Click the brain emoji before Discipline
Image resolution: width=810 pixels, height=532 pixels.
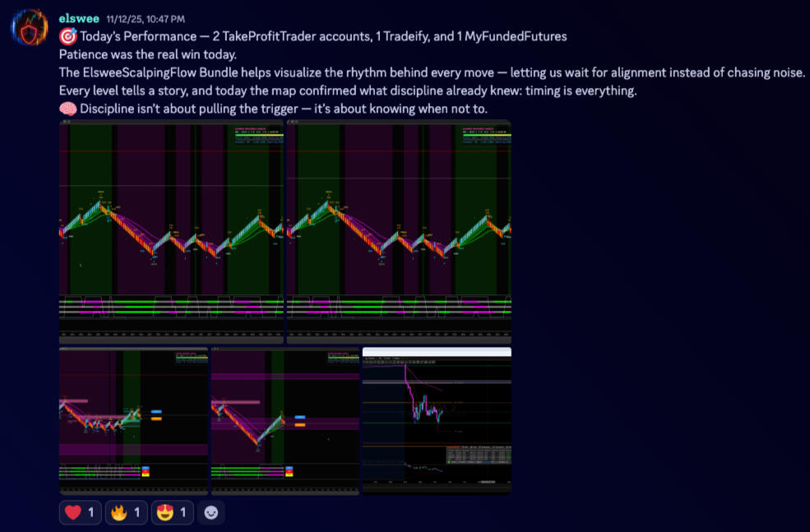67,109
